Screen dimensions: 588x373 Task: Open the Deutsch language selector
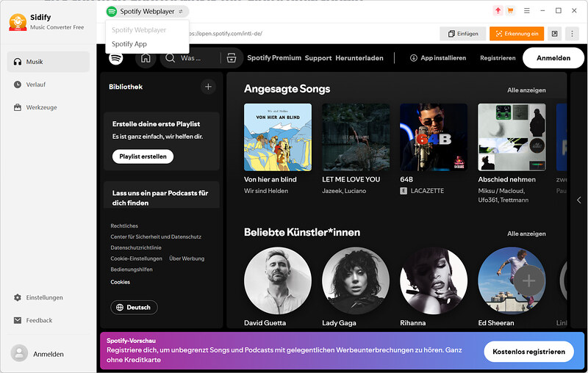134,308
